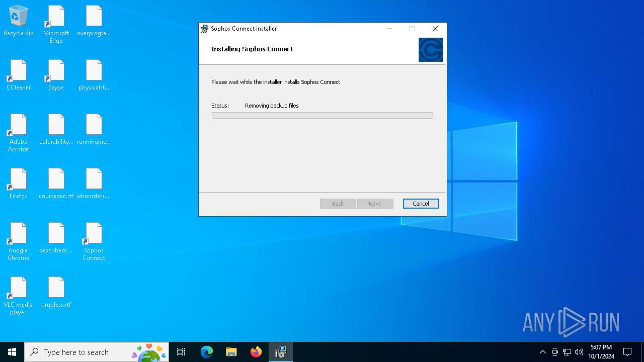Click the disabled Next button in installer
Screen dimensions: 644x362
point(375,204)
